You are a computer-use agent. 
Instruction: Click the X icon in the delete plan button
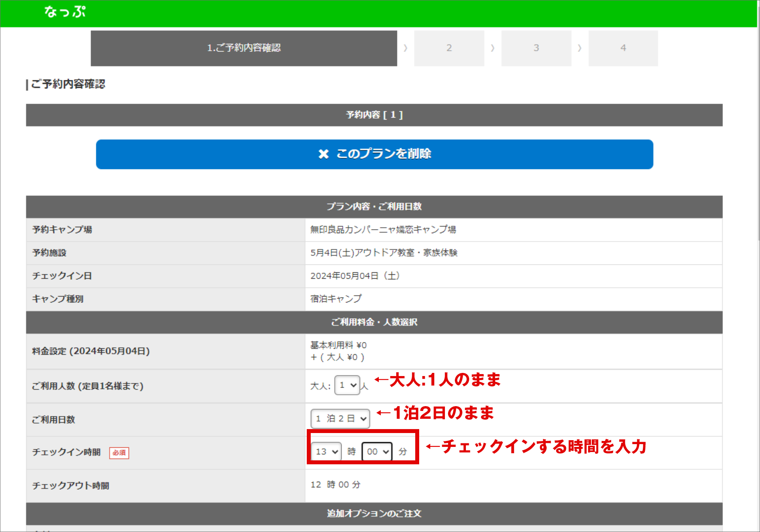[x=323, y=154]
